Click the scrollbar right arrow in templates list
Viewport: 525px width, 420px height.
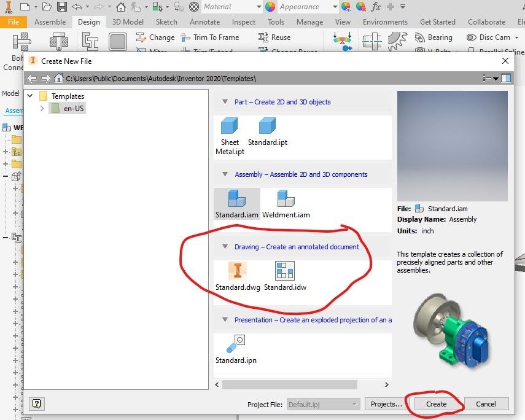tap(387, 384)
